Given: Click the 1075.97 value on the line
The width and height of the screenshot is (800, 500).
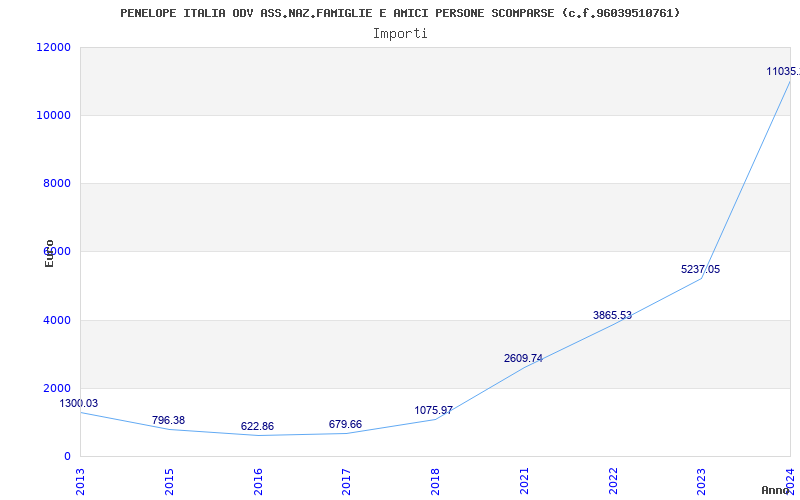Looking at the screenshot, I should [433, 411].
